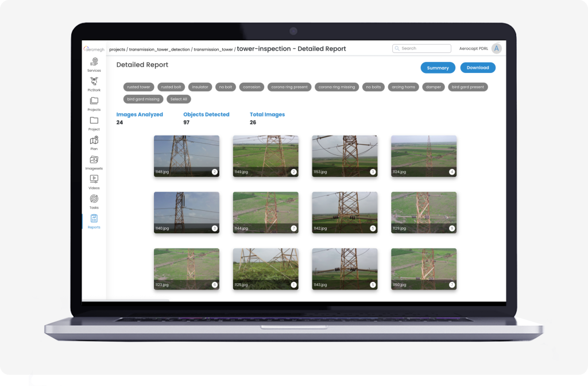Screen dimensions: 588x386
Task: Go to Projects in the sidebar
Action: [x=94, y=101]
